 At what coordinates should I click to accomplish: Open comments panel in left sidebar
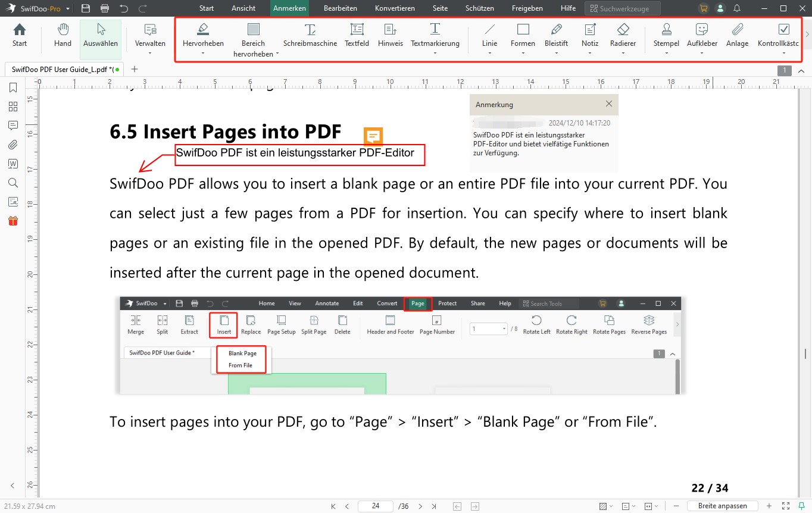pyautogui.click(x=13, y=126)
